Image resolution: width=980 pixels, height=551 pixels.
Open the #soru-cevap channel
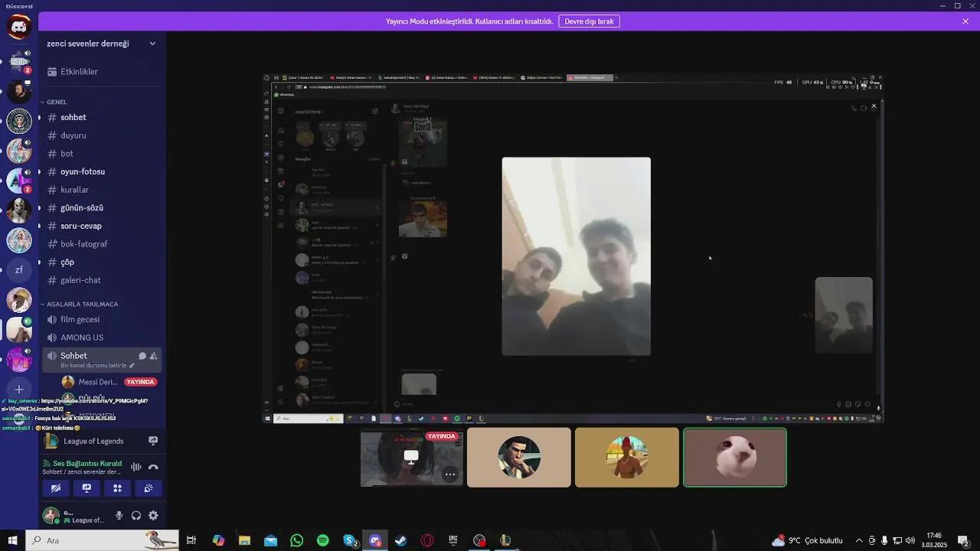(x=102, y=226)
